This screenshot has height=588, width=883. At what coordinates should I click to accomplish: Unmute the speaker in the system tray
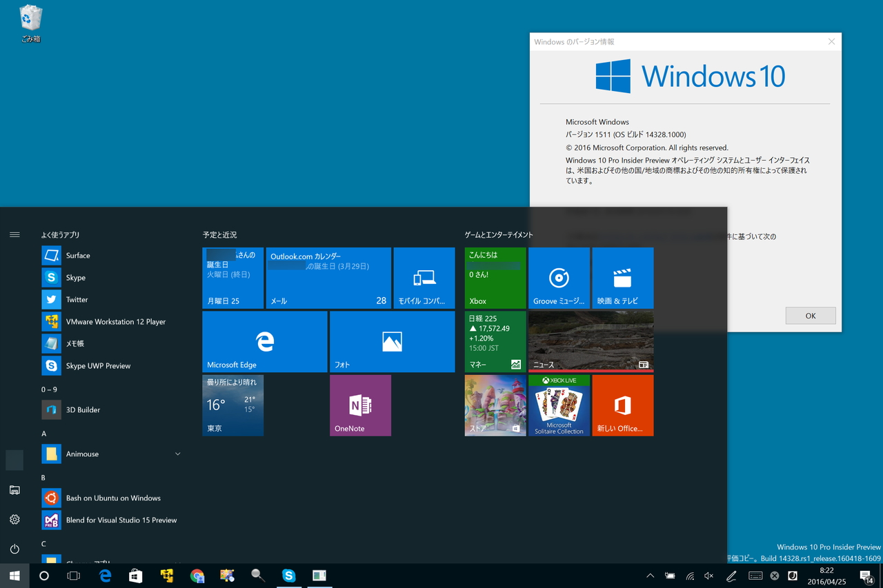click(708, 576)
